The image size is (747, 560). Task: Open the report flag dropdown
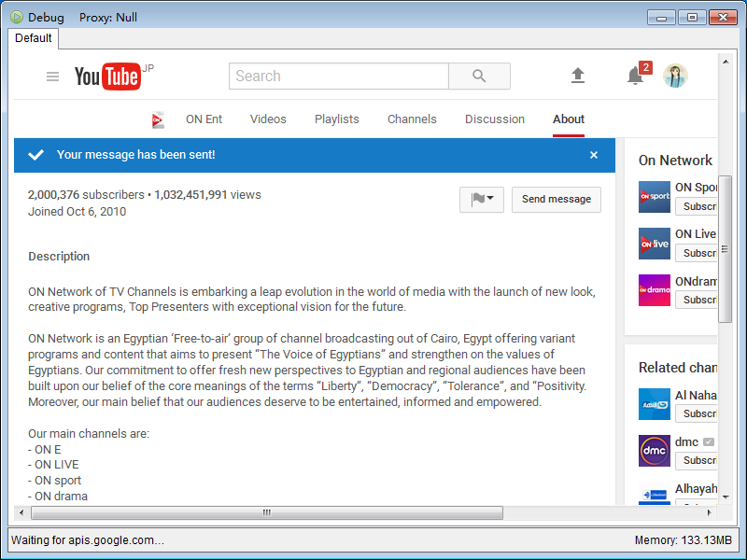(x=482, y=200)
